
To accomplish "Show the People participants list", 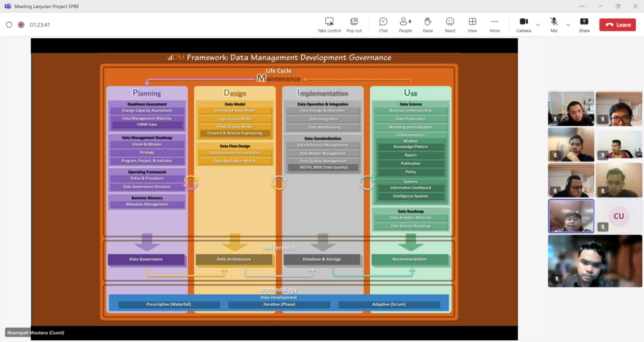I will pyautogui.click(x=405, y=25).
